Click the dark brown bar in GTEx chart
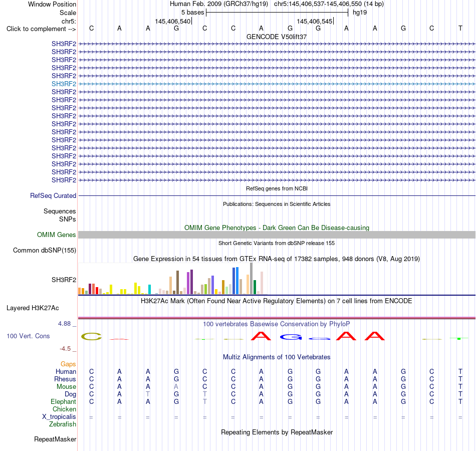The height and width of the screenshot is (451, 476). tap(177, 283)
